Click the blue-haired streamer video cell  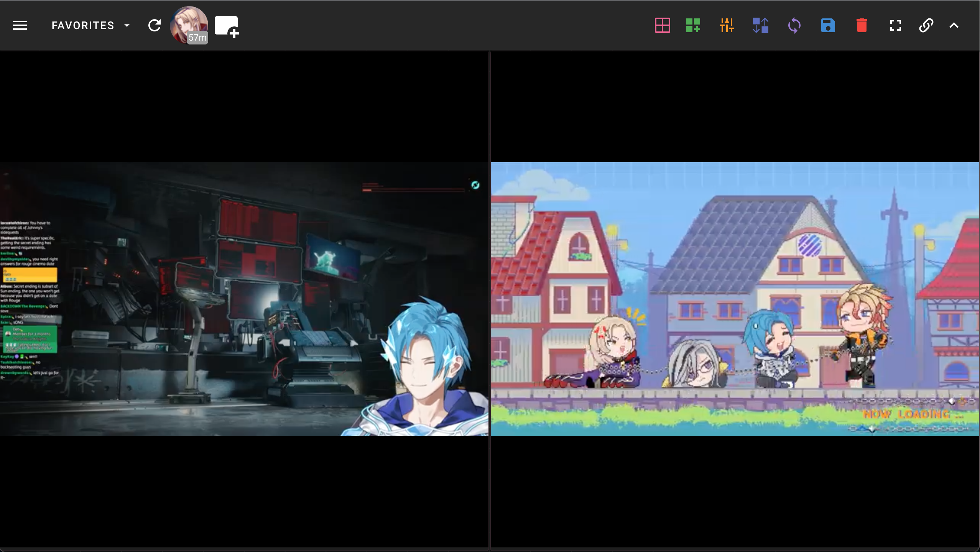(x=245, y=299)
